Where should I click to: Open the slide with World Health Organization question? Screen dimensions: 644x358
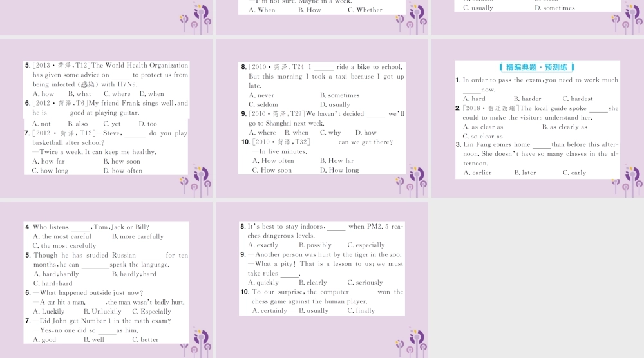pyautogui.click(x=106, y=118)
